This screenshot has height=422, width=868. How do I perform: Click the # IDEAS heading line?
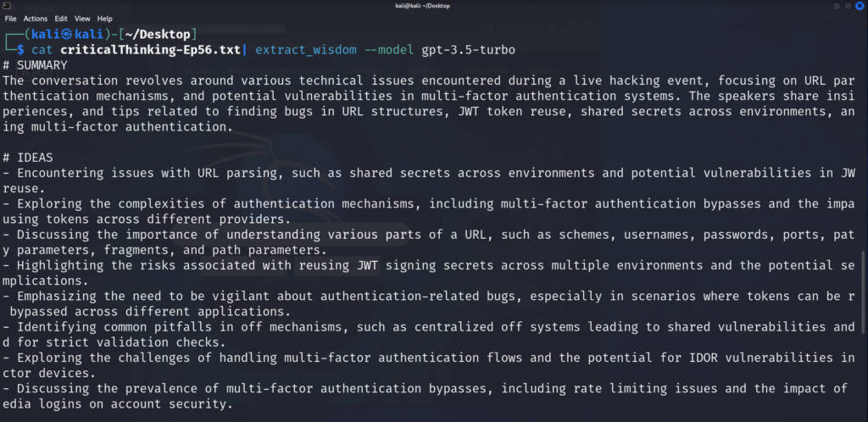28,158
